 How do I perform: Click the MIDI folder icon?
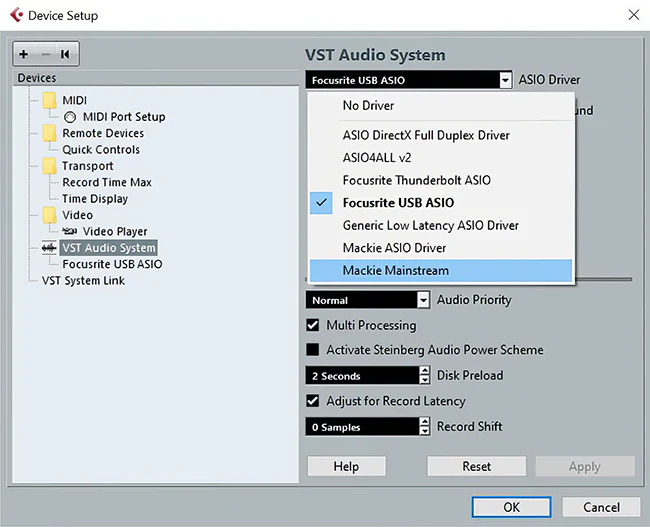pyautogui.click(x=49, y=100)
